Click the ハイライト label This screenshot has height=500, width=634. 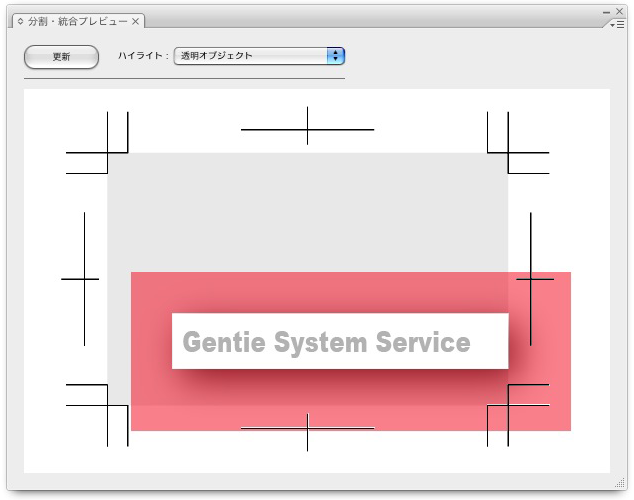(143, 55)
